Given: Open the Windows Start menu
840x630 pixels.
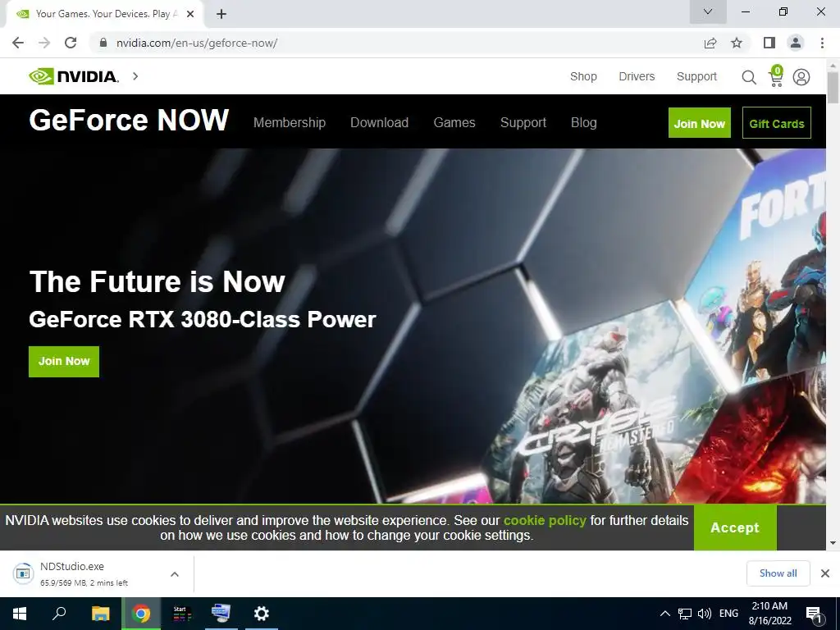Looking at the screenshot, I should click(x=20, y=614).
